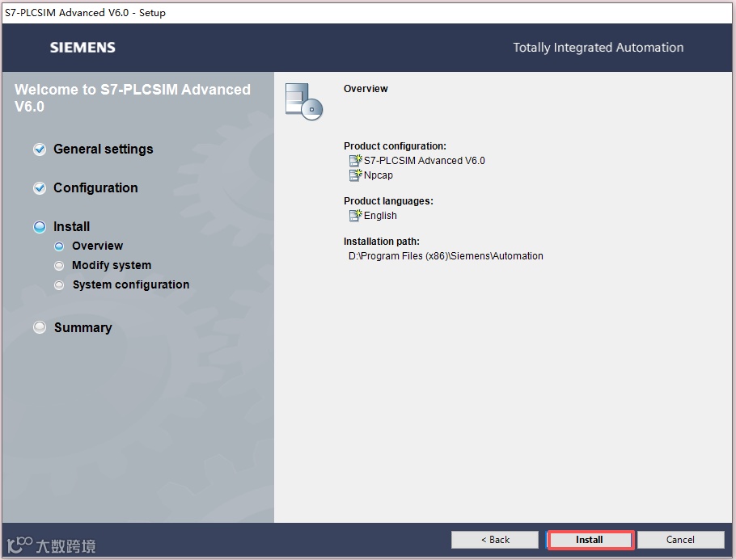736x560 pixels.
Task: Click the English language icon
Action: click(x=355, y=215)
